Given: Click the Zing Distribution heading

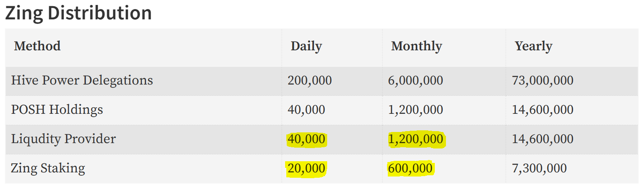Looking at the screenshot, I should click(78, 13).
